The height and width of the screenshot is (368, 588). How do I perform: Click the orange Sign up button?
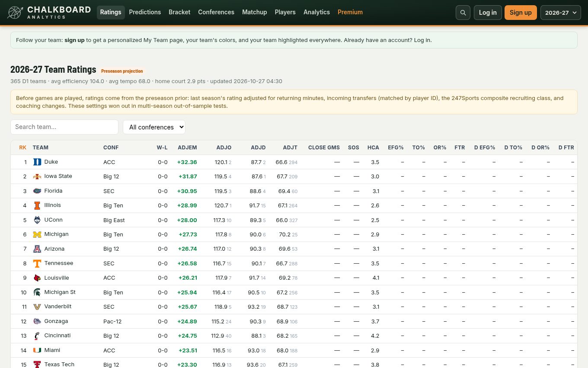point(521,13)
